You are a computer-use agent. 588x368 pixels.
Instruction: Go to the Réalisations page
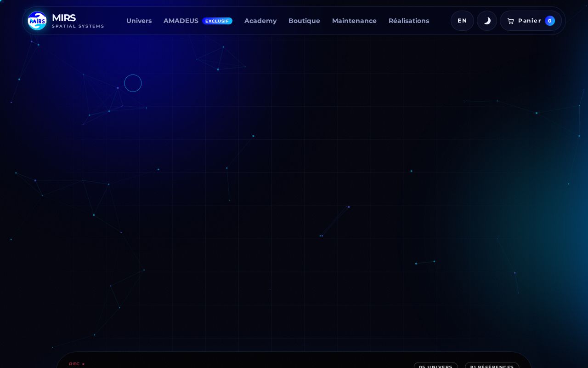(409, 21)
